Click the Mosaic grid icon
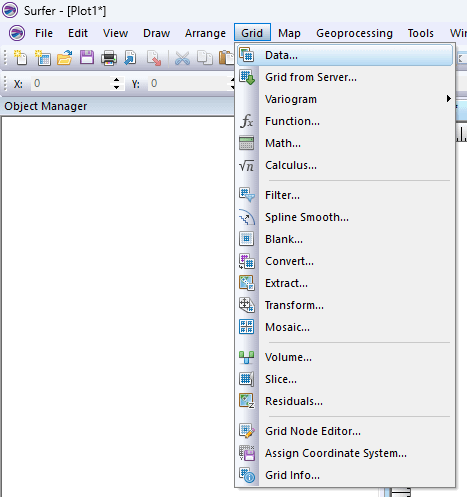The height and width of the screenshot is (497, 467). (247, 327)
